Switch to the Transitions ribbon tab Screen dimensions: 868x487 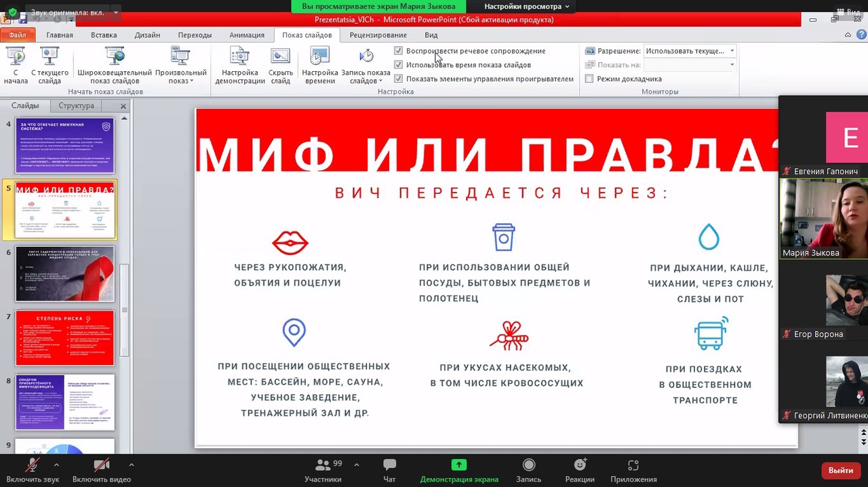[195, 35]
